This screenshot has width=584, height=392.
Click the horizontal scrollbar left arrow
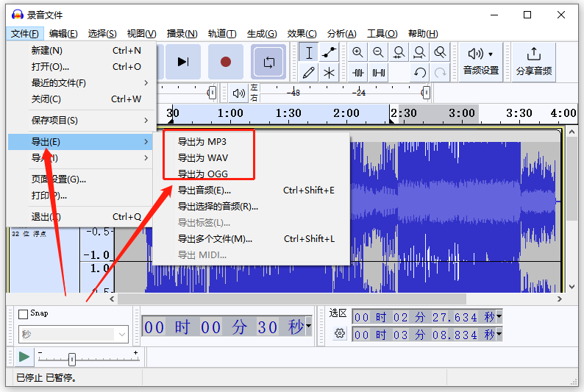pos(112,299)
